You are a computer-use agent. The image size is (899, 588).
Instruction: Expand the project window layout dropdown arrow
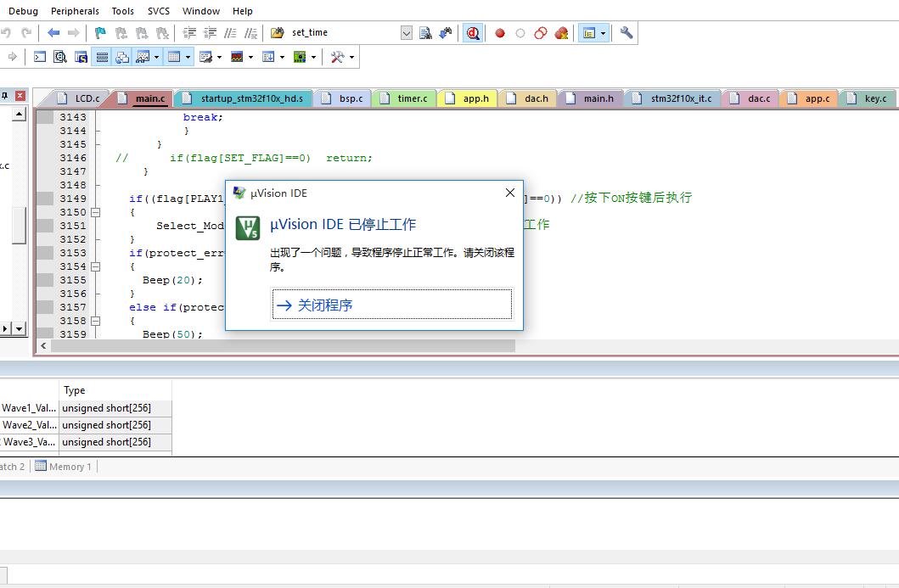pos(603,33)
